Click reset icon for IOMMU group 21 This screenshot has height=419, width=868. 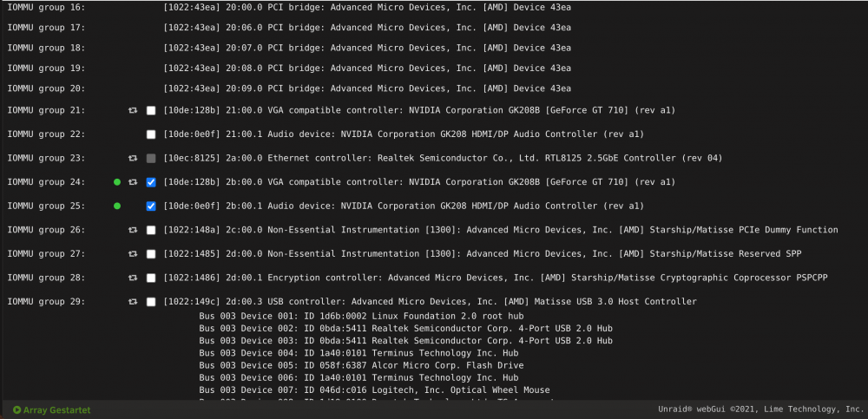[x=133, y=111]
